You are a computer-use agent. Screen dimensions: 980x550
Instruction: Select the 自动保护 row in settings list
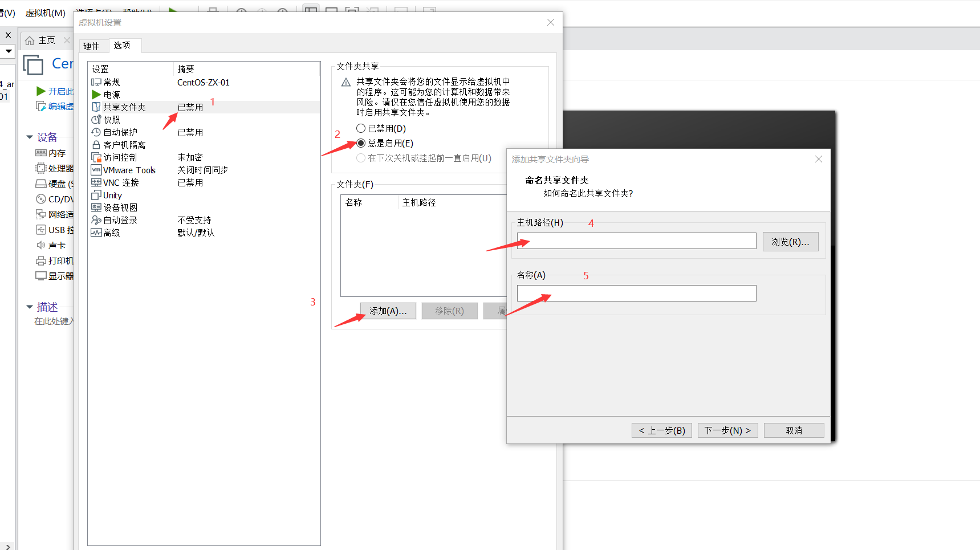[x=204, y=132]
